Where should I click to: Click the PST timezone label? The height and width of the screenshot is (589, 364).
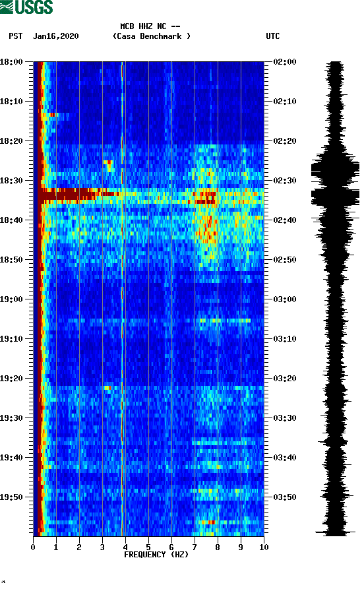pos(15,36)
